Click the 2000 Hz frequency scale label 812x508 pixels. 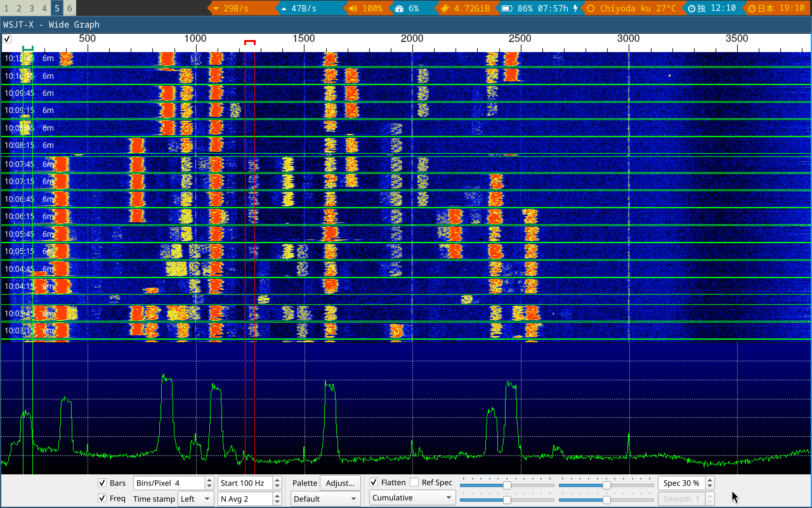tap(412, 38)
